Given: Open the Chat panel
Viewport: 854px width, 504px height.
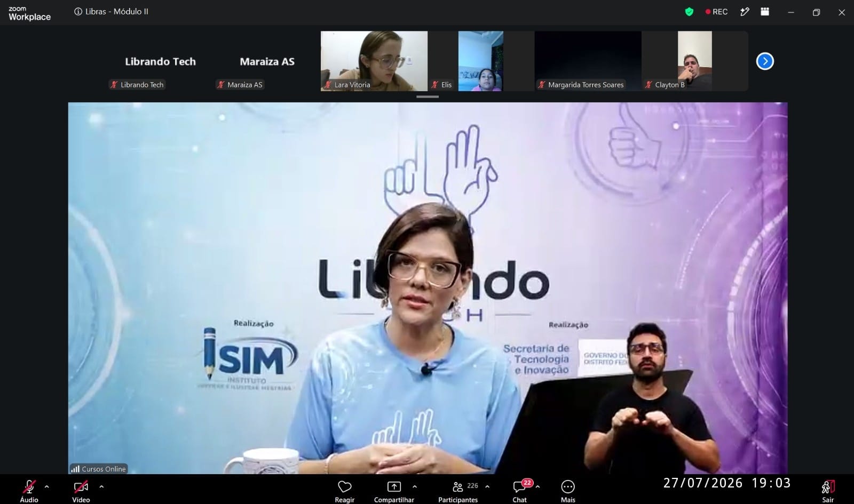Looking at the screenshot, I should coord(520,491).
